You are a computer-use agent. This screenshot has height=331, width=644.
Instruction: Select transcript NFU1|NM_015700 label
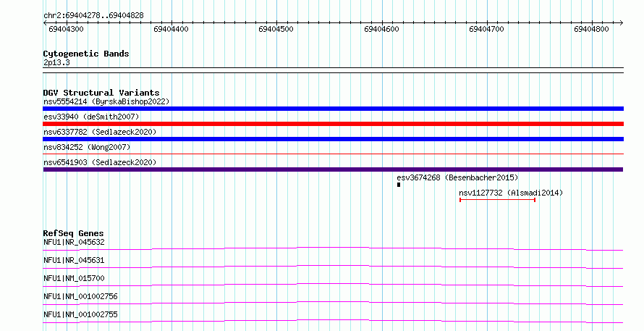pos(74,278)
